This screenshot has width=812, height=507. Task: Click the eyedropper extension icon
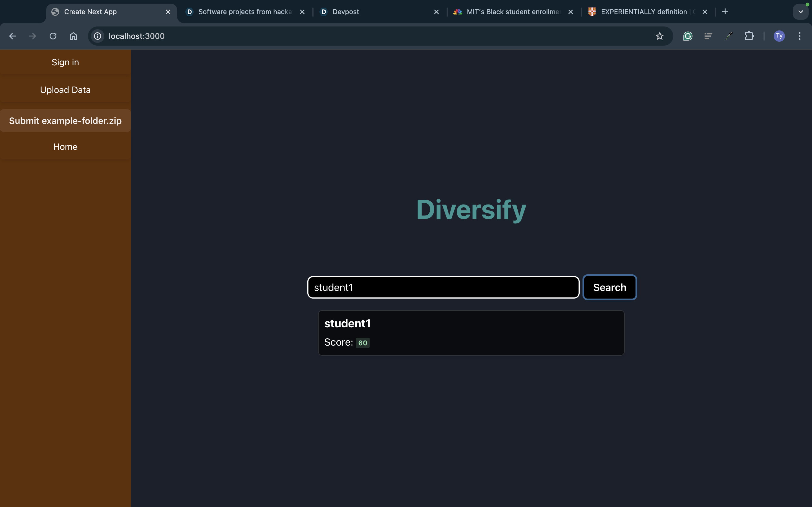coord(729,36)
